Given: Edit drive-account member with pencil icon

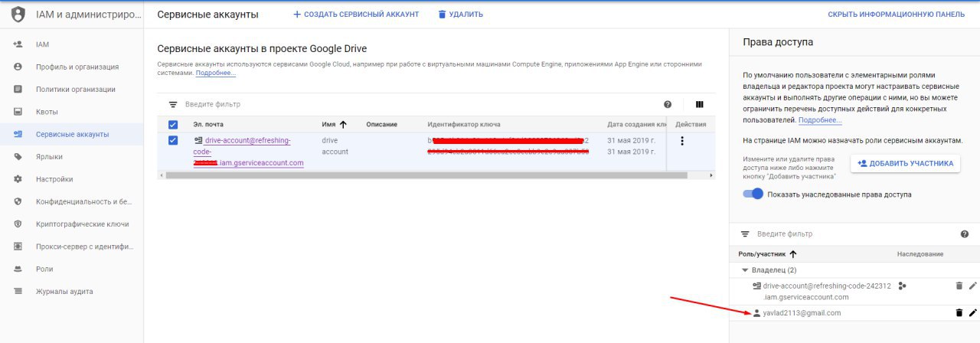Looking at the screenshot, I should [x=973, y=286].
